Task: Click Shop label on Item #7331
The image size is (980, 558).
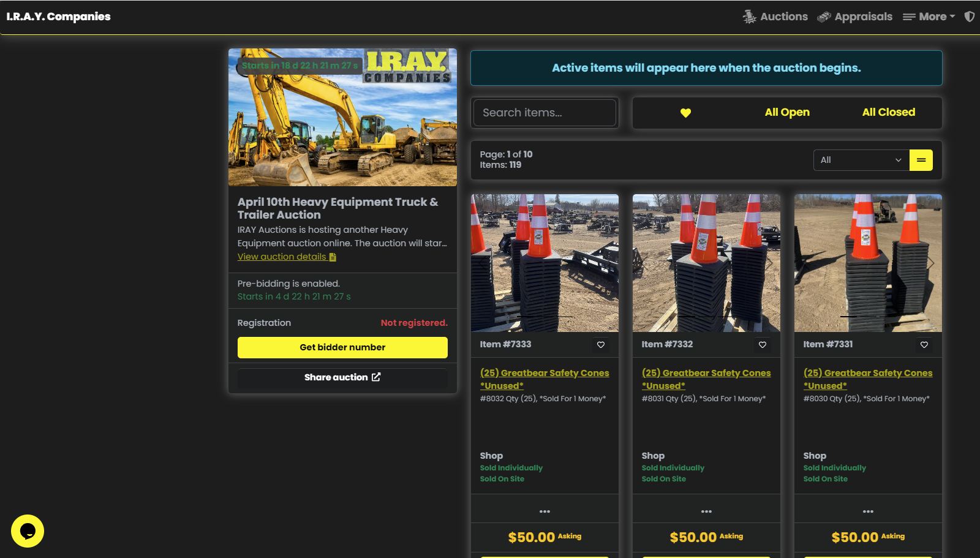Action: pyautogui.click(x=815, y=456)
